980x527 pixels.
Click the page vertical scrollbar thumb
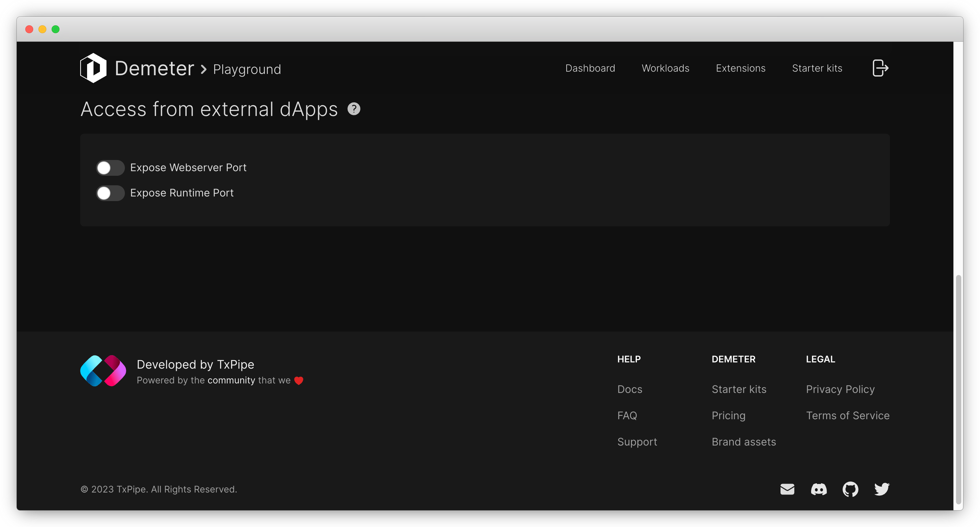click(958, 390)
